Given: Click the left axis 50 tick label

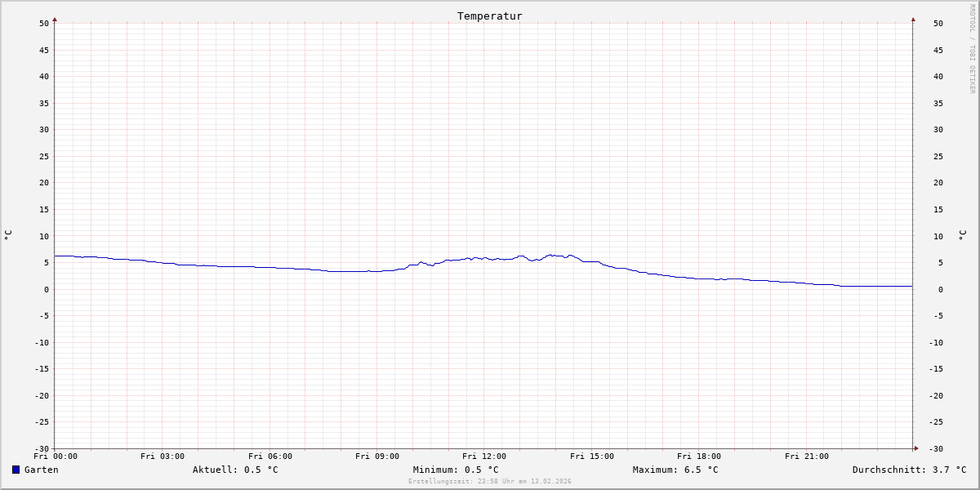Looking at the screenshot, I should (x=44, y=23).
